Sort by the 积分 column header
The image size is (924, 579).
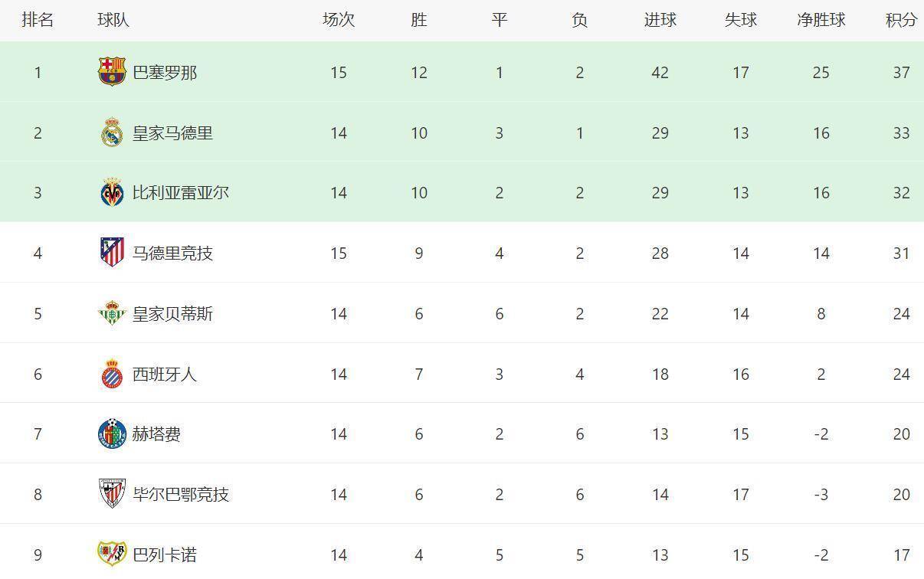point(901,20)
